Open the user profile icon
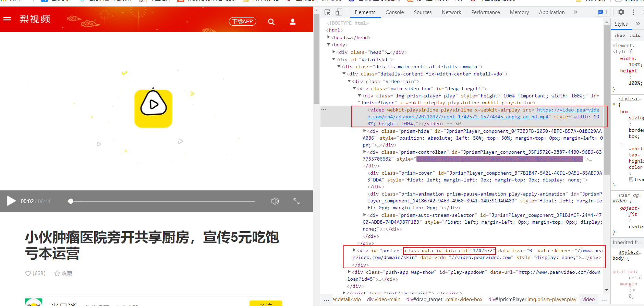 pyautogui.click(x=293, y=22)
